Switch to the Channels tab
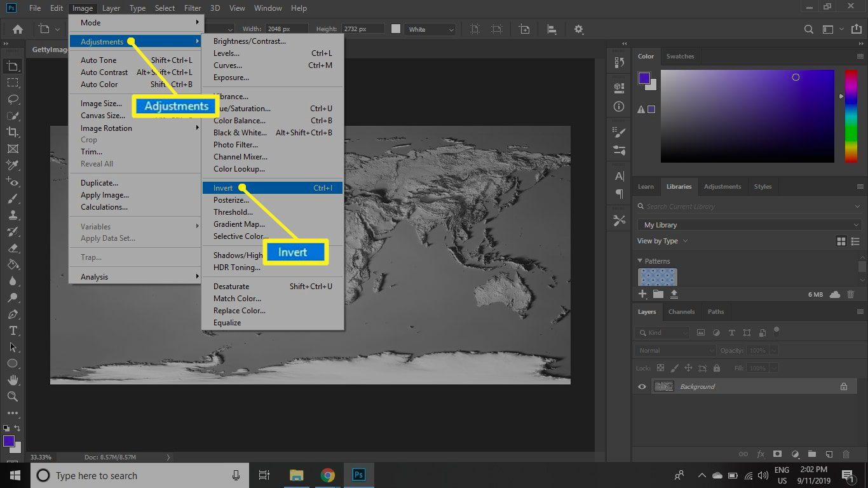Screen dimensions: 868x488 tap(681, 312)
